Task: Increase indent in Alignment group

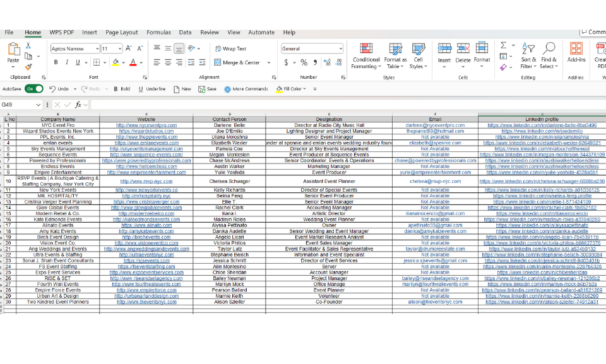Action: tap(202, 62)
